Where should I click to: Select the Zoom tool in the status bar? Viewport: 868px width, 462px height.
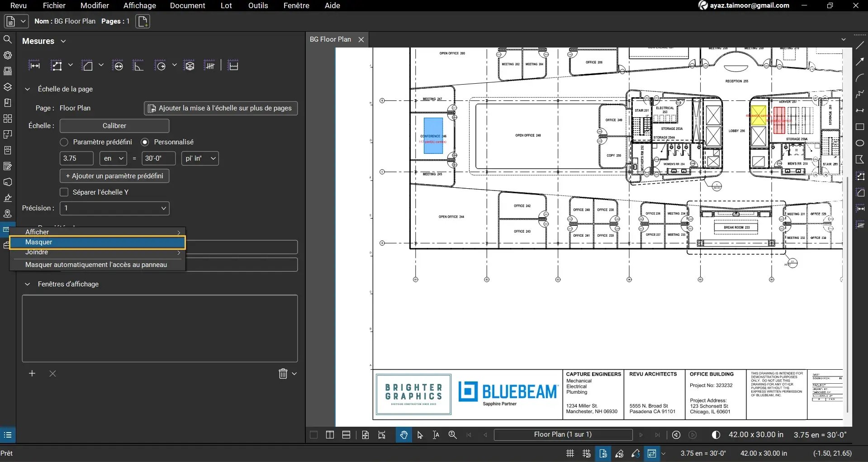tap(452, 434)
